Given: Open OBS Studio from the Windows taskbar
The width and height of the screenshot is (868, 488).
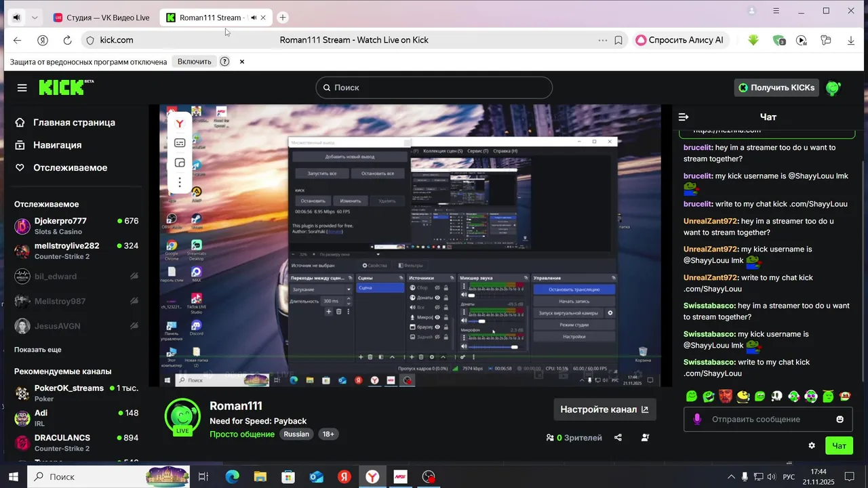Looking at the screenshot, I should (429, 477).
